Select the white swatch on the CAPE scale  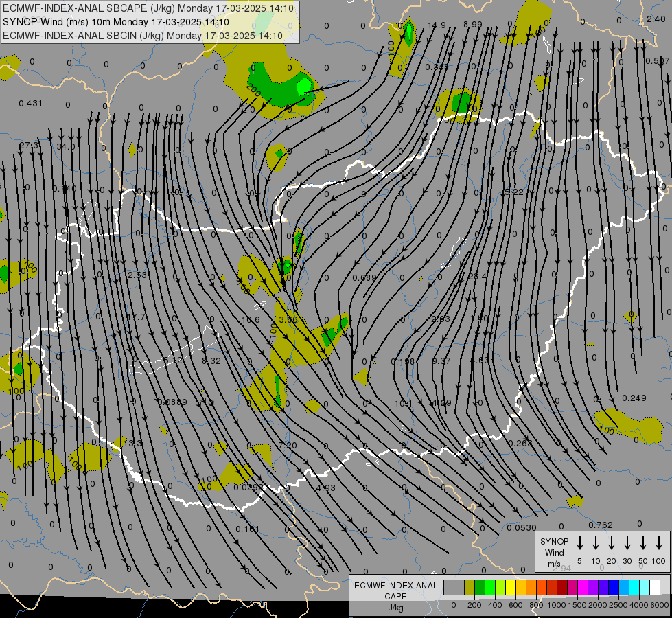point(655,588)
